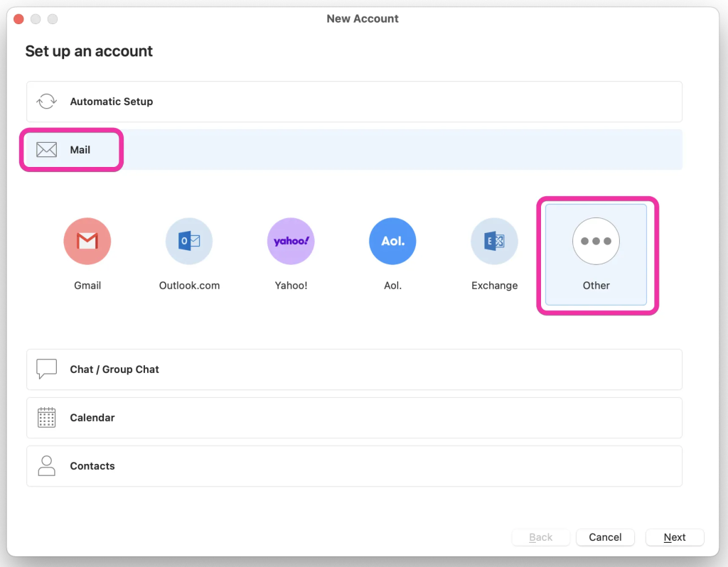The image size is (728, 567).
Task: Expand the Calendar section
Action: [354, 418]
